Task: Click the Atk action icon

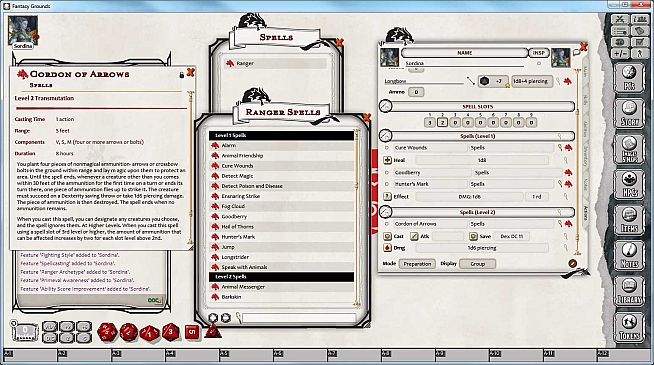Action: point(414,236)
